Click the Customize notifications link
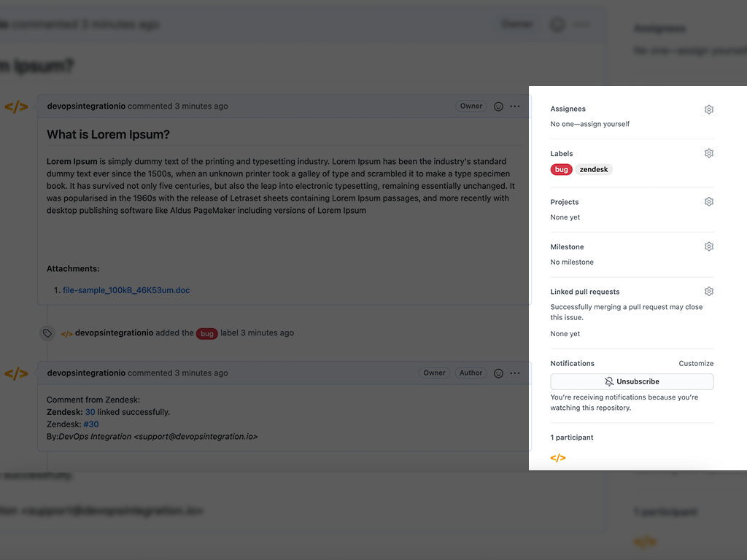Screen dimensions: 747x560 point(696,363)
